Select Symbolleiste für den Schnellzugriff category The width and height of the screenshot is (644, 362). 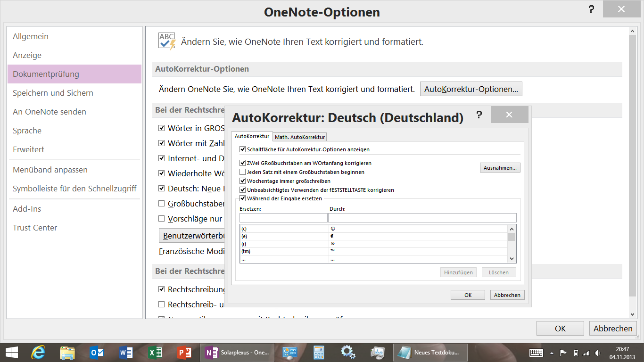[74, 189]
